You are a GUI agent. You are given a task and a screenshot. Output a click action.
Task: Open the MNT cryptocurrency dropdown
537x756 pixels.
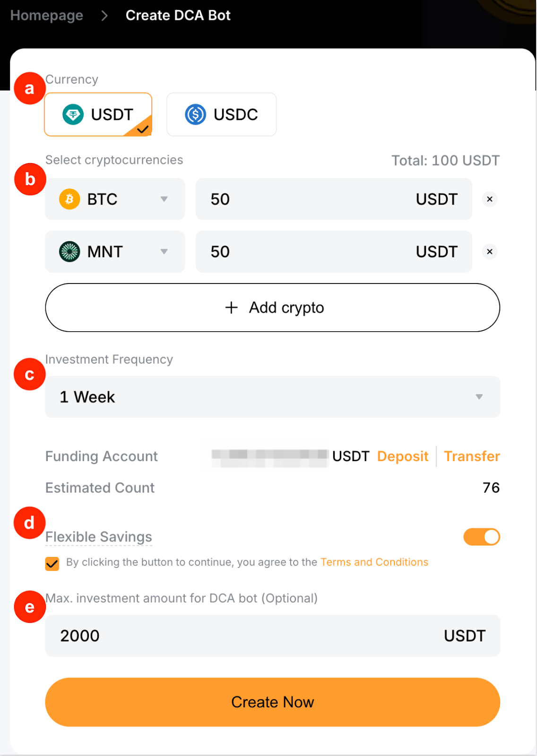[x=164, y=251]
